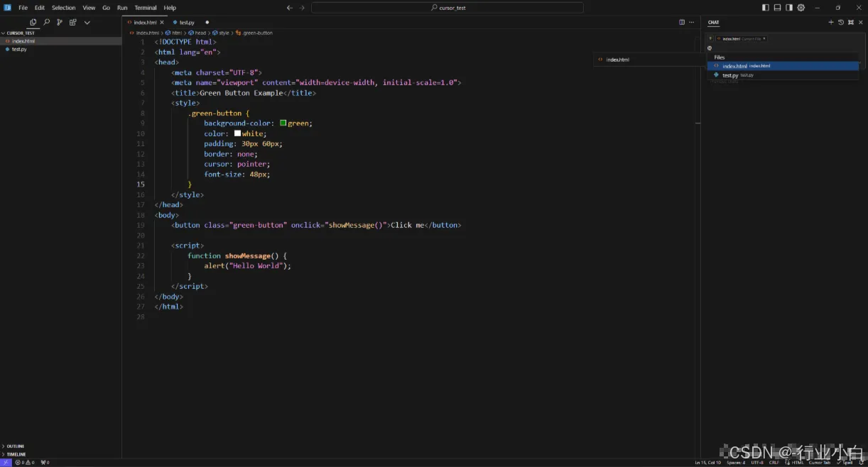Select index.html in Files suggestion list

pyautogui.click(x=783, y=66)
